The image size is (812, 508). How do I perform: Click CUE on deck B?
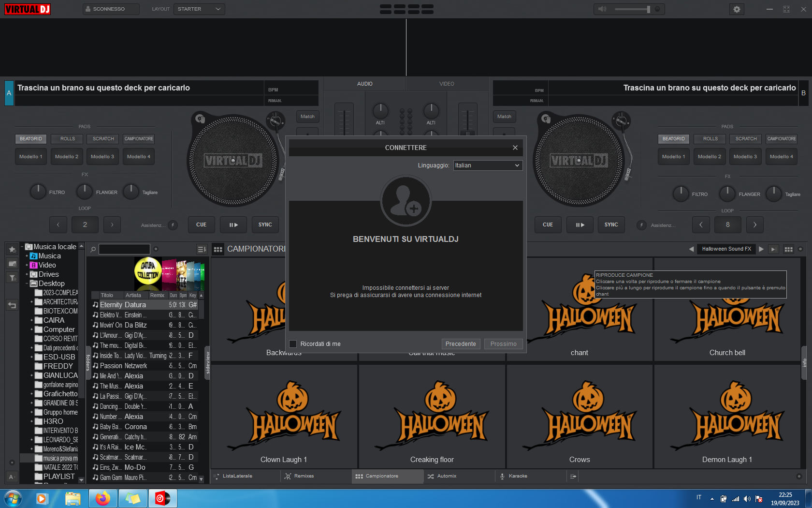point(548,225)
